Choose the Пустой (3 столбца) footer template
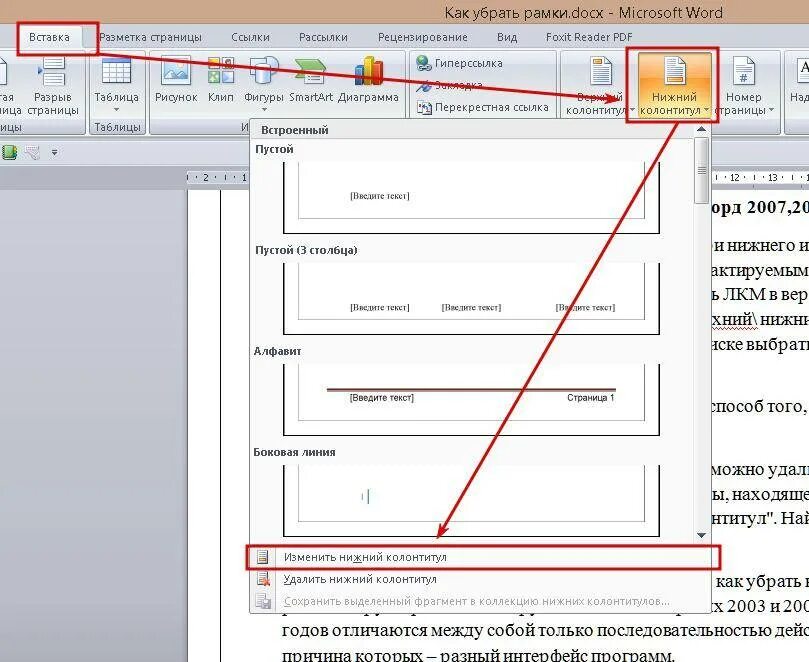The image size is (809, 662). point(471,299)
